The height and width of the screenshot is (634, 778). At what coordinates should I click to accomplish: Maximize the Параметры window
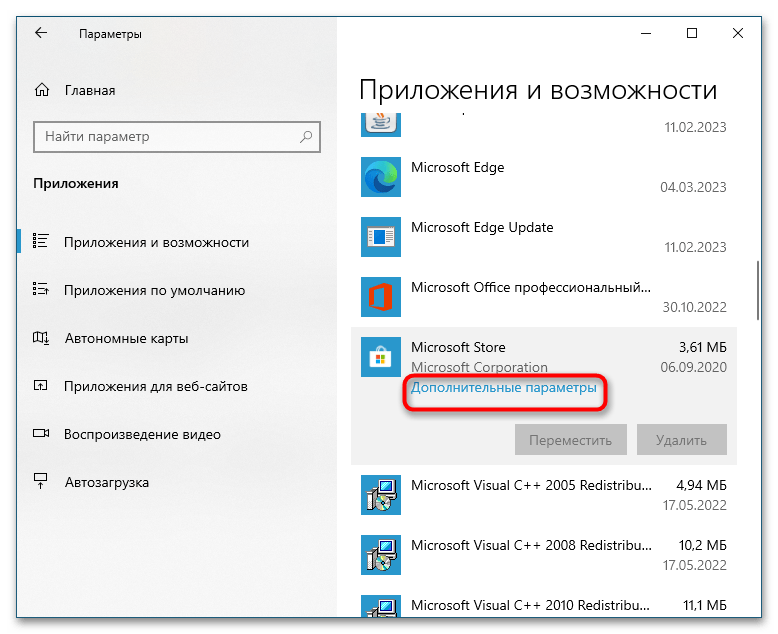coord(692,33)
